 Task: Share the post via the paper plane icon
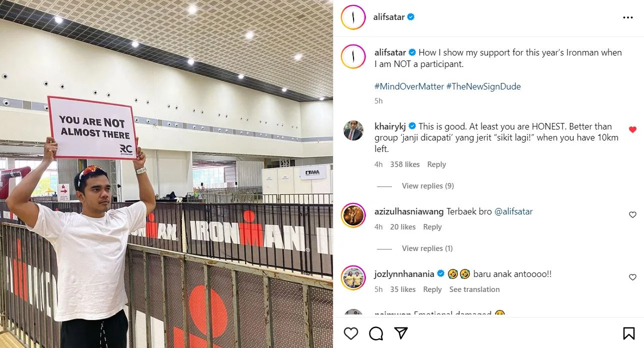[x=401, y=333]
